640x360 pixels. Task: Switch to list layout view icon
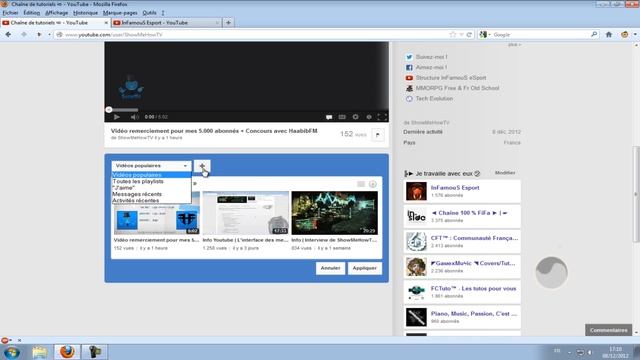[361, 184]
